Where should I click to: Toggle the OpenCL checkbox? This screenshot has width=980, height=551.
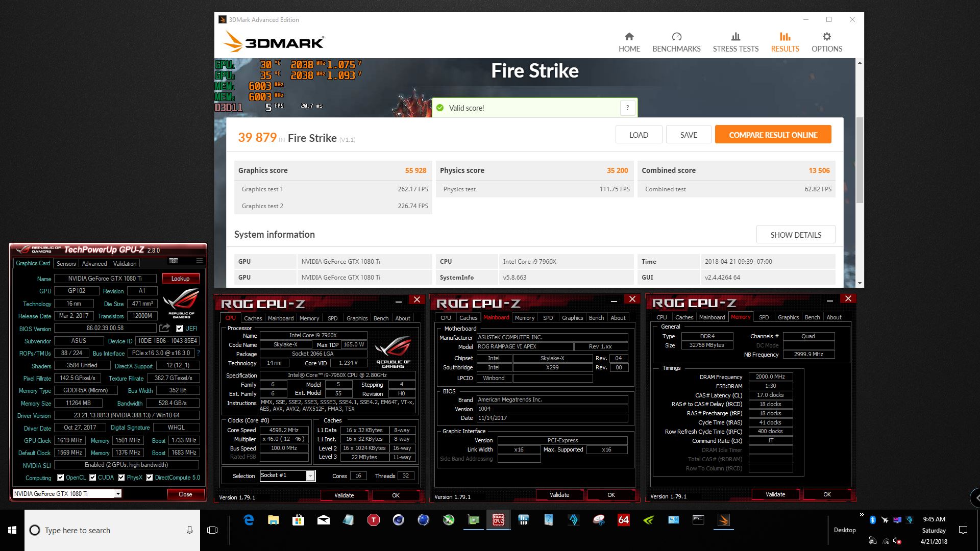click(x=61, y=478)
